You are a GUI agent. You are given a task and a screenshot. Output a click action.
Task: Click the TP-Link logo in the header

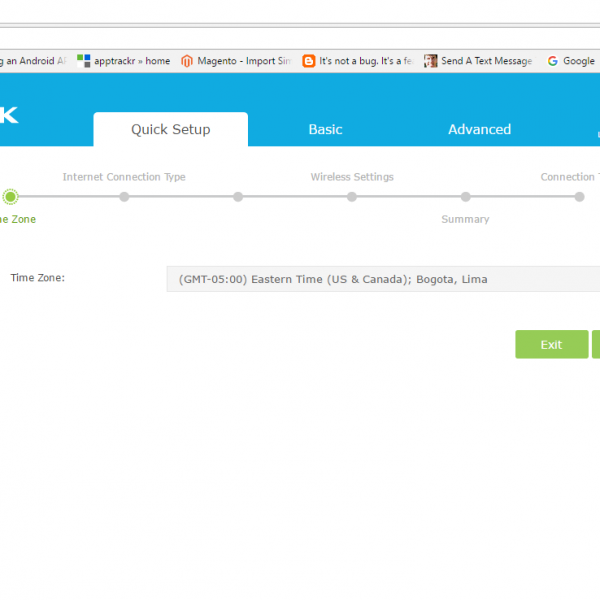(x=10, y=116)
